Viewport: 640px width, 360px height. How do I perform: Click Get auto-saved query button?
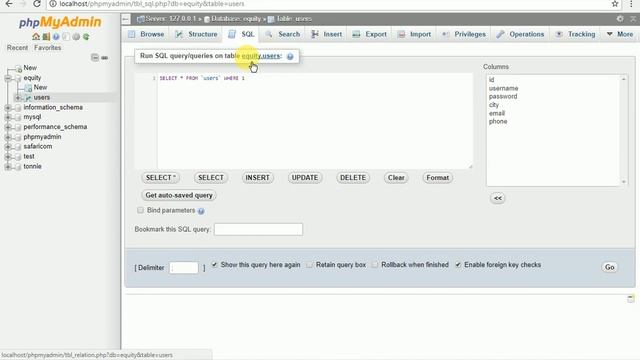(179, 196)
